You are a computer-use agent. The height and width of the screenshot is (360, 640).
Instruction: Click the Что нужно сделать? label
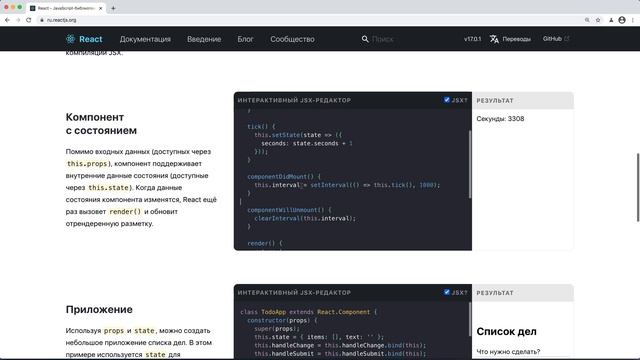pyautogui.click(x=508, y=351)
